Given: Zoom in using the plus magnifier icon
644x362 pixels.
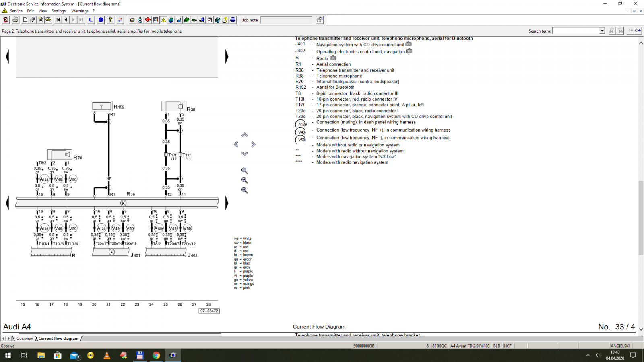Looking at the screenshot, I should pyautogui.click(x=244, y=180).
